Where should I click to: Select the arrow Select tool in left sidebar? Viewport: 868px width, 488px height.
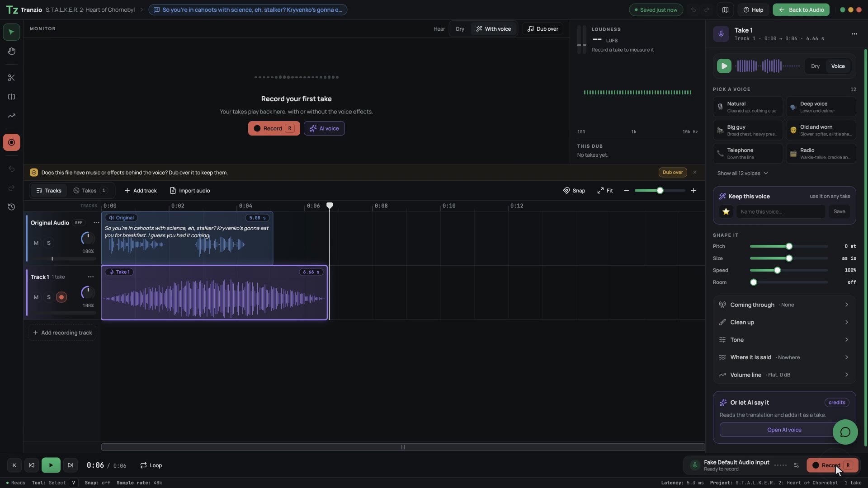[11, 32]
